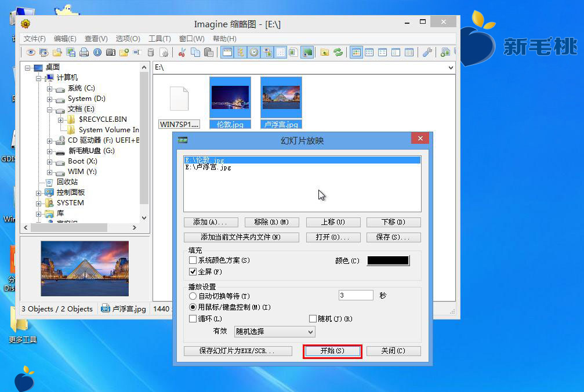Select E:\卢浮宫.jpg in slideshow list
Screen dimensions: 584x392
(x=302, y=168)
